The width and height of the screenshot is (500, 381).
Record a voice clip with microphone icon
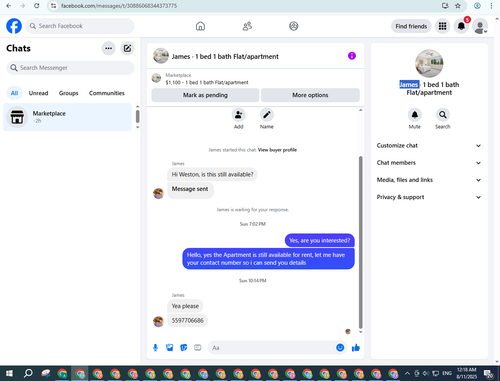pos(155,348)
